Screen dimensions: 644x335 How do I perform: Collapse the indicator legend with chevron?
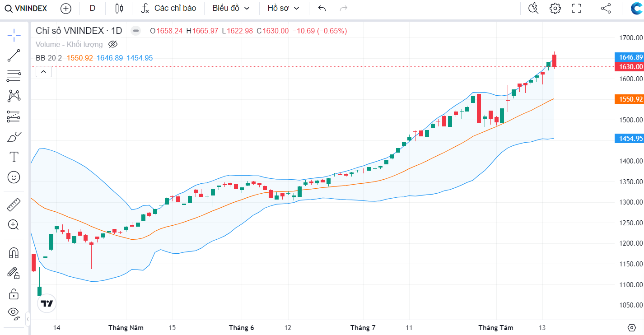pos(44,71)
